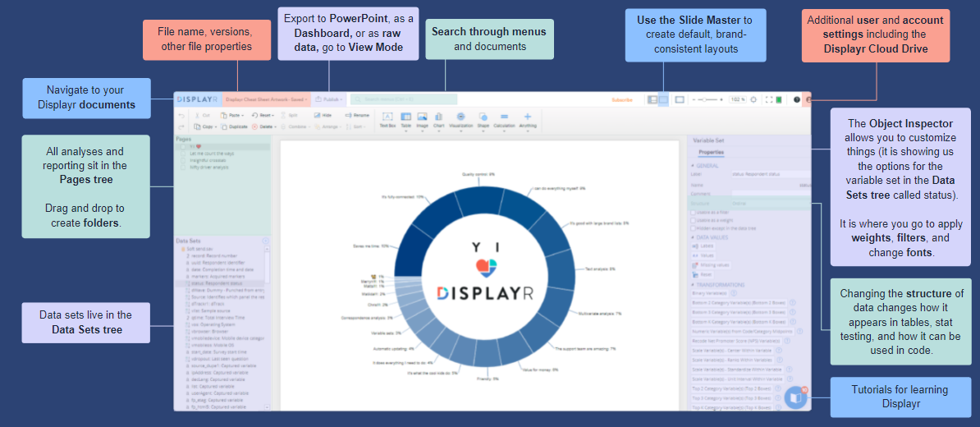Click the Labels button under Data Values

[704, 246]
